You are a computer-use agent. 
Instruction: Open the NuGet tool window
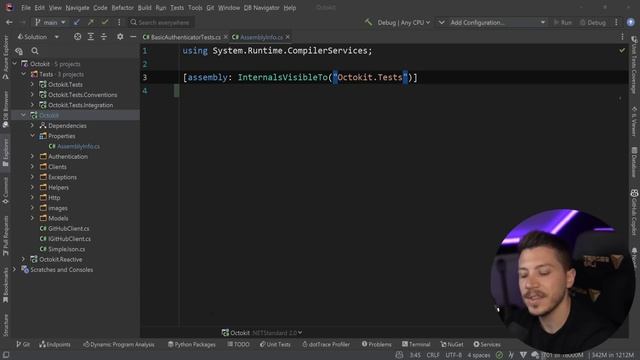[x=452, y=344]
